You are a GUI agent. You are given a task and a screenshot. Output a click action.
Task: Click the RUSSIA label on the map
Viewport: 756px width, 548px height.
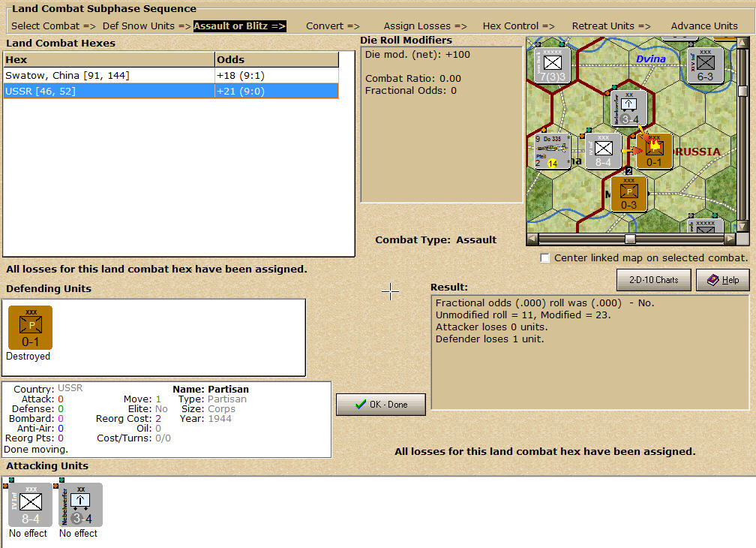pyautogui.click(x=697, y=152)
